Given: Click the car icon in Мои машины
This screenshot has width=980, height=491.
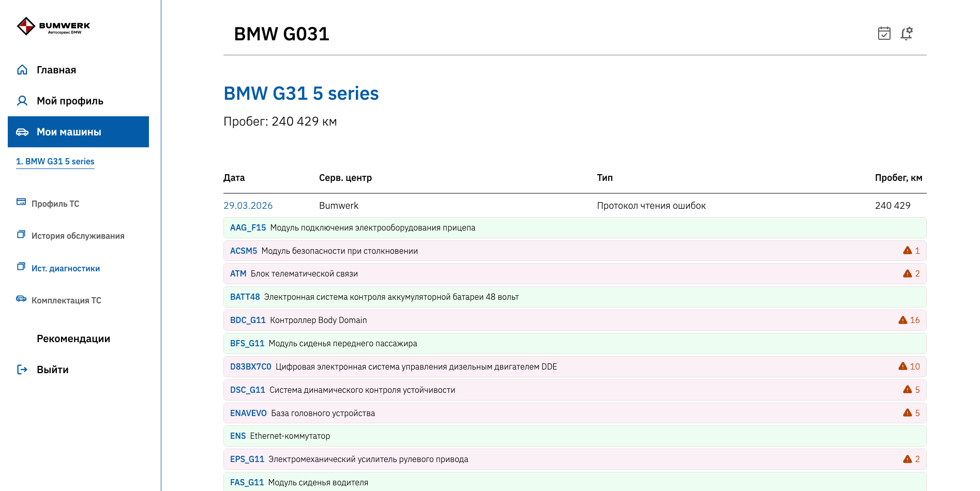Looking at the screenshot, I should pos(22,132).
